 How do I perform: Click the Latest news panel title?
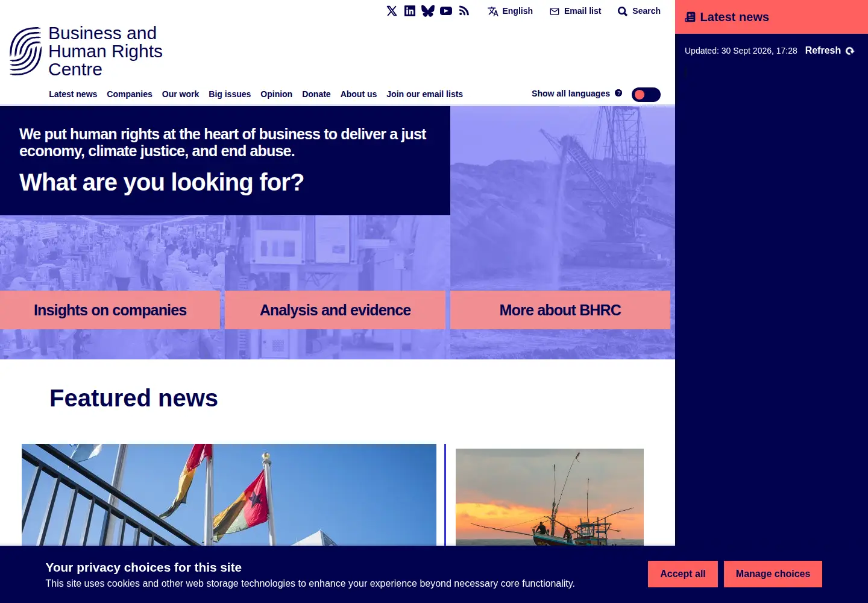click(x=734, y=17)
